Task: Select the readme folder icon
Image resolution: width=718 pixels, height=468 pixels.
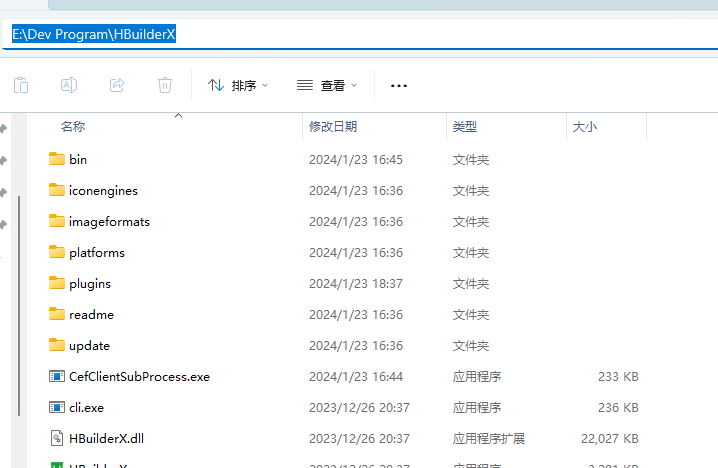Action: point(57,314)
